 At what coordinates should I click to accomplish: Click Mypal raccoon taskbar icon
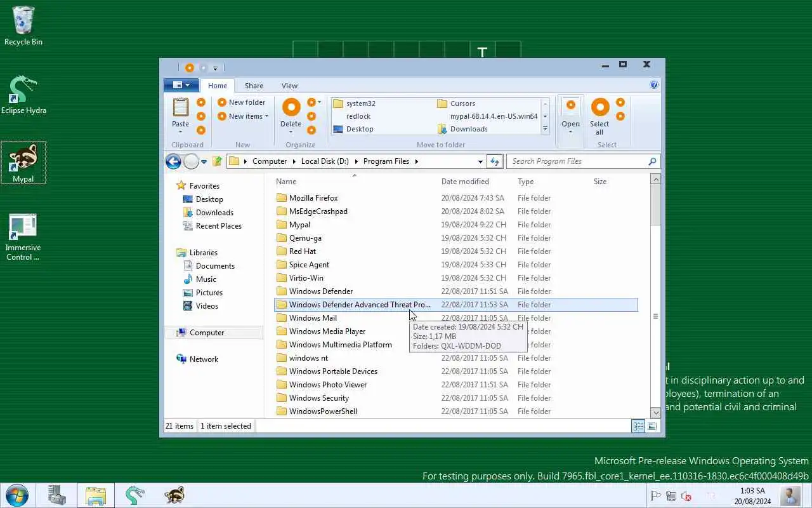click(174, 495)
